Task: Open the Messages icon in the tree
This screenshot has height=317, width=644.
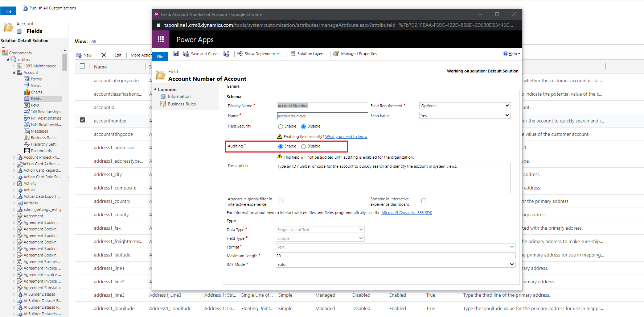Action: tap(27, 131)
